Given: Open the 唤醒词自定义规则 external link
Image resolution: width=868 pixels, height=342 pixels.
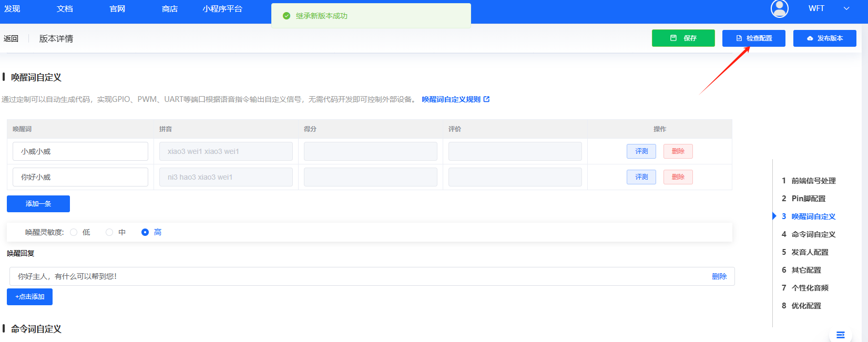Looking at the screenshot, I should 455,99.
